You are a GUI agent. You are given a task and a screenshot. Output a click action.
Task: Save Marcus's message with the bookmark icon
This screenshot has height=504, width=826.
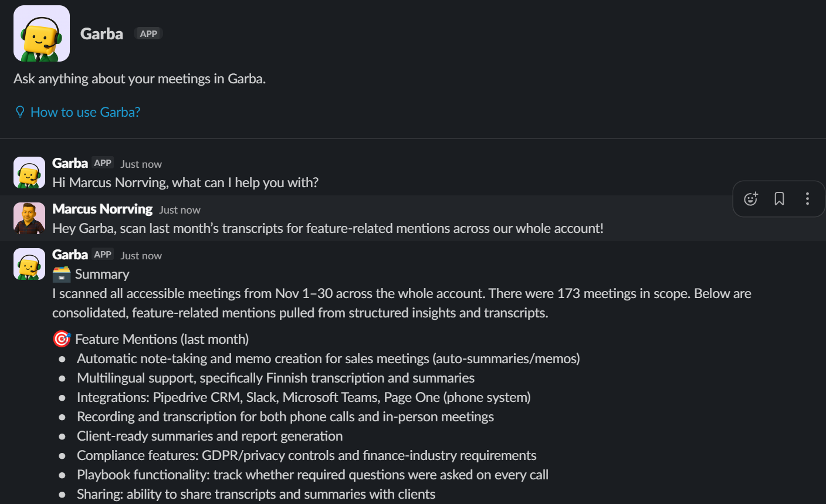(x=779, y=199)
